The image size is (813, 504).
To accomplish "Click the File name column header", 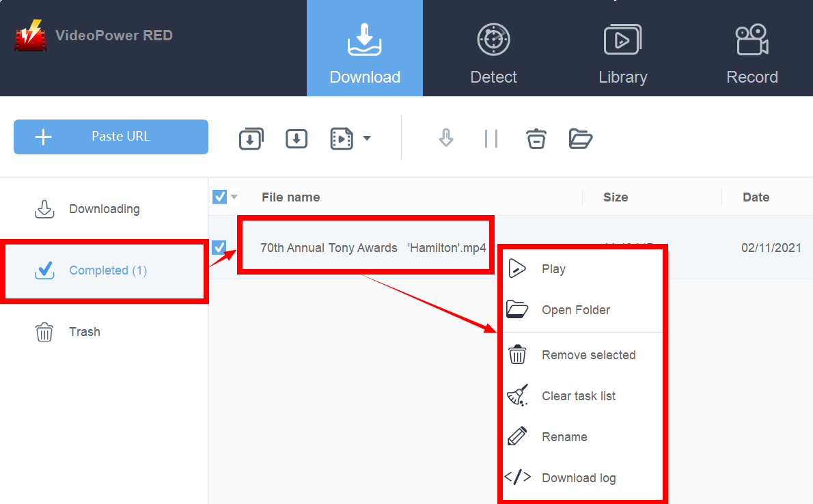I will pyautogui.click(x=291, y=197).
